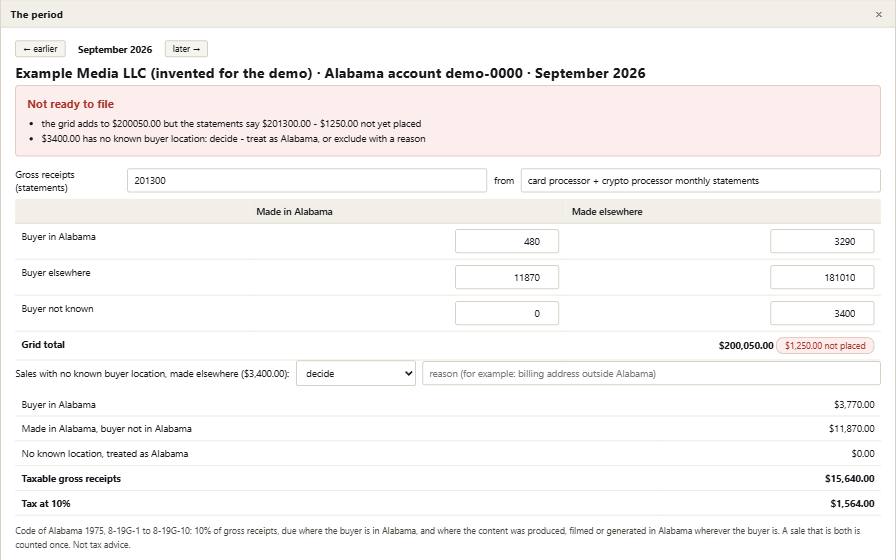Click the 'Not ready to file' heading
This screenshot has width=896, height=560.
click(x=70, y=104)
